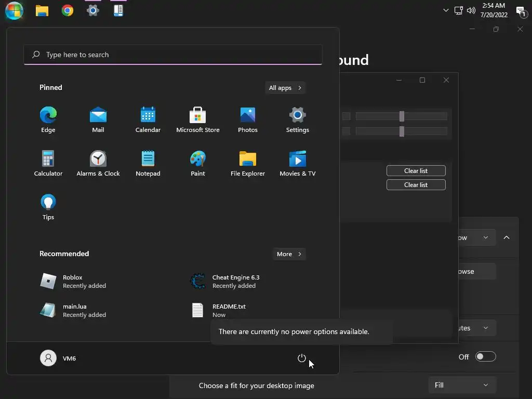Toggle the Off switch in Settings window

486,356
